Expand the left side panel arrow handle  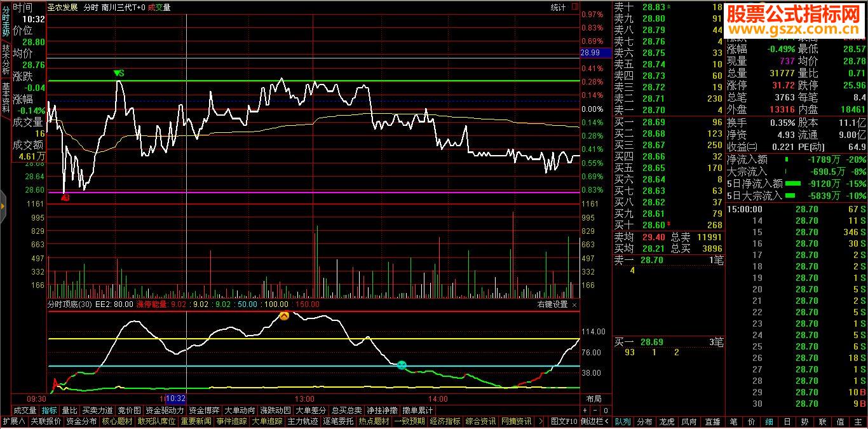3,206
